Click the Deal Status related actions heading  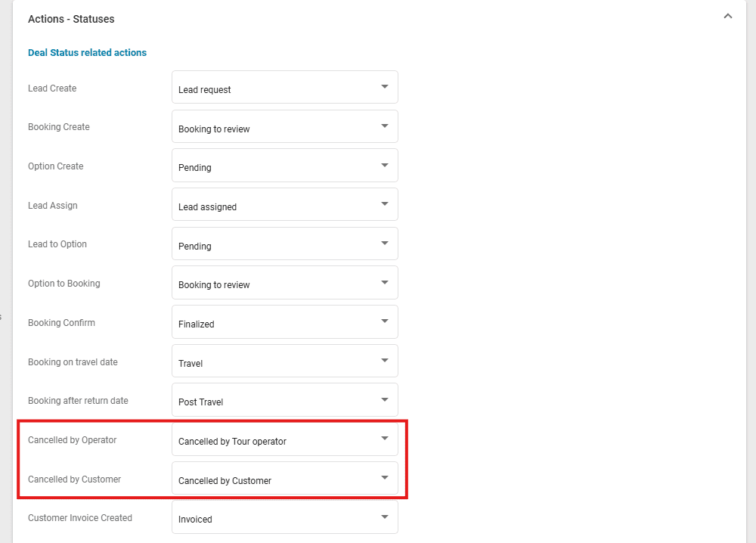pyautogui.click(x=87, y=53)
